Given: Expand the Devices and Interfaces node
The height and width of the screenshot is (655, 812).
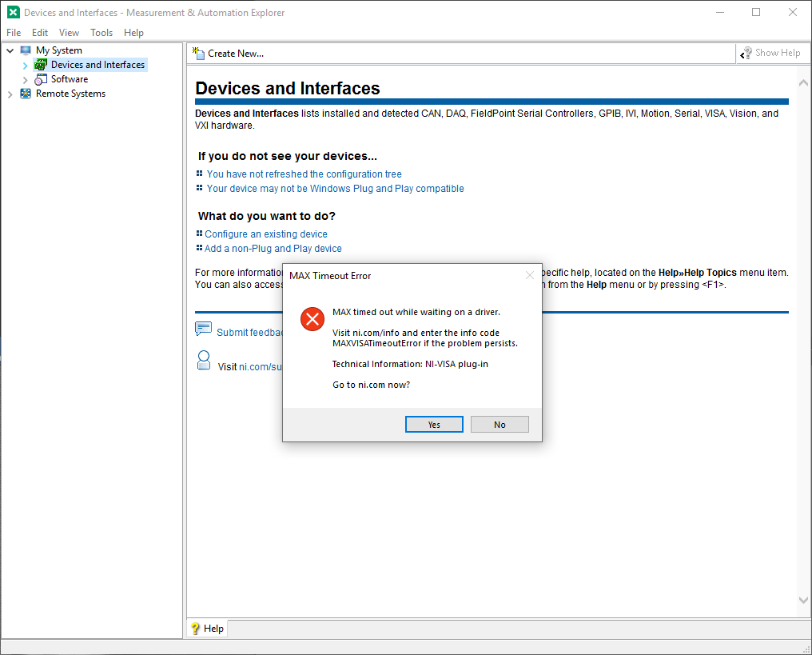Looking at the screenshot, I should point(25,65).
